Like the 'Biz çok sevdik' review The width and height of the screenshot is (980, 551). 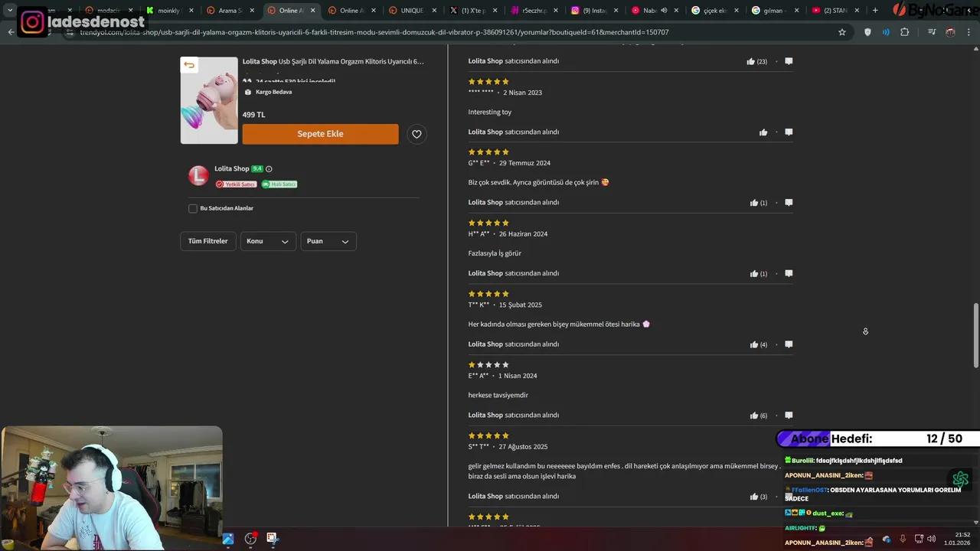tap(754, 203)
